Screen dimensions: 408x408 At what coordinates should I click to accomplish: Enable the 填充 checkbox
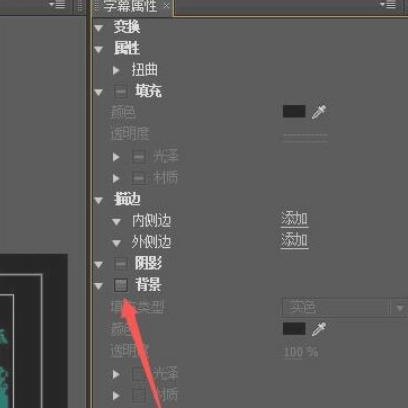(x=121, y=92)
